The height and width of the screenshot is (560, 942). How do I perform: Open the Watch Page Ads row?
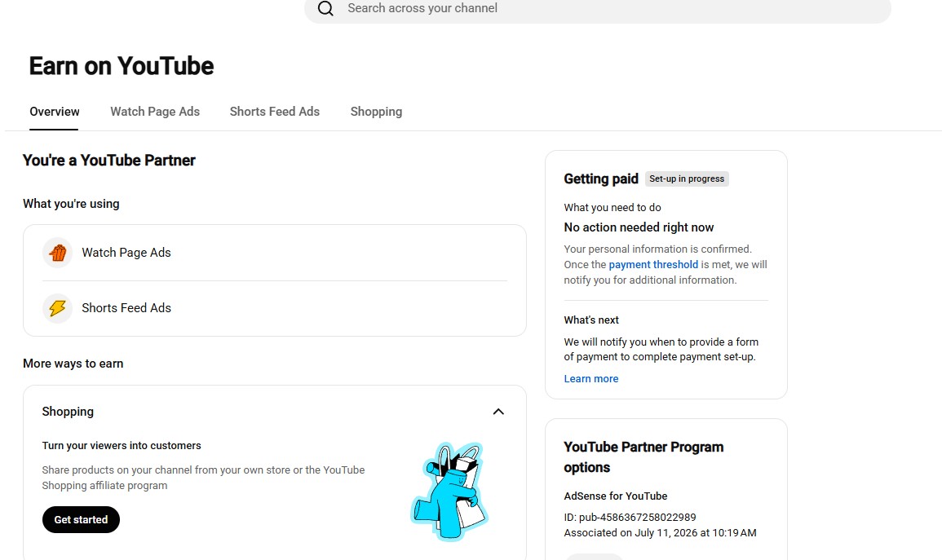coord(275,253)
